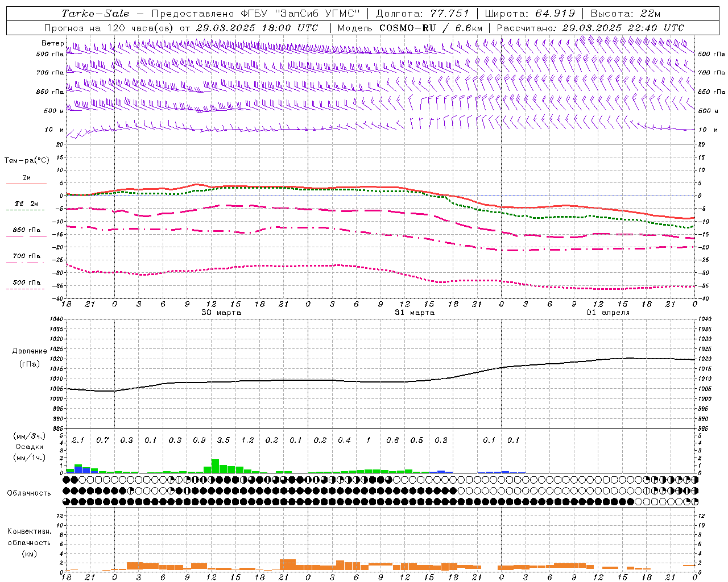Click '1040' on the left pressure axis
Screen dimensions: 728x582
point(57,319)
